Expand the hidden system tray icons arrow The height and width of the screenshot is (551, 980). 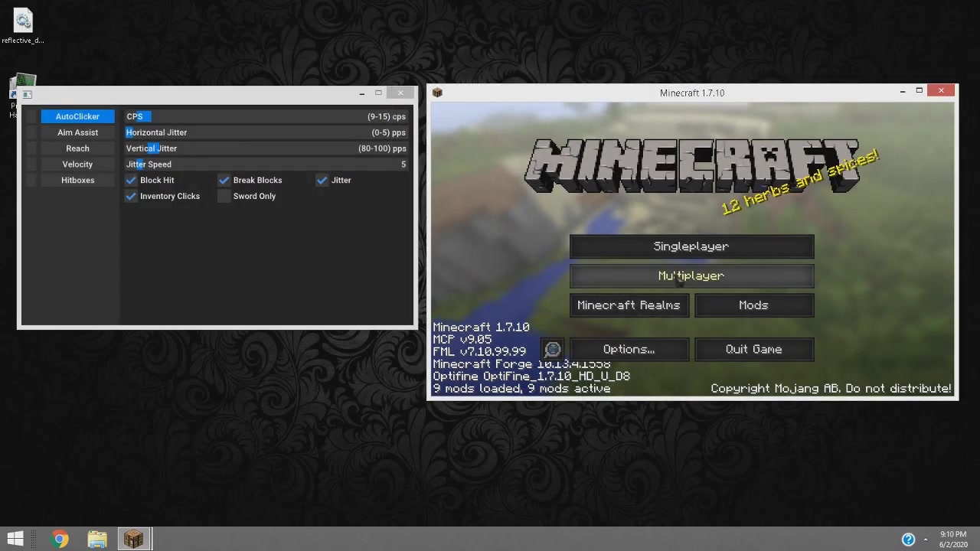click(926, 540)
